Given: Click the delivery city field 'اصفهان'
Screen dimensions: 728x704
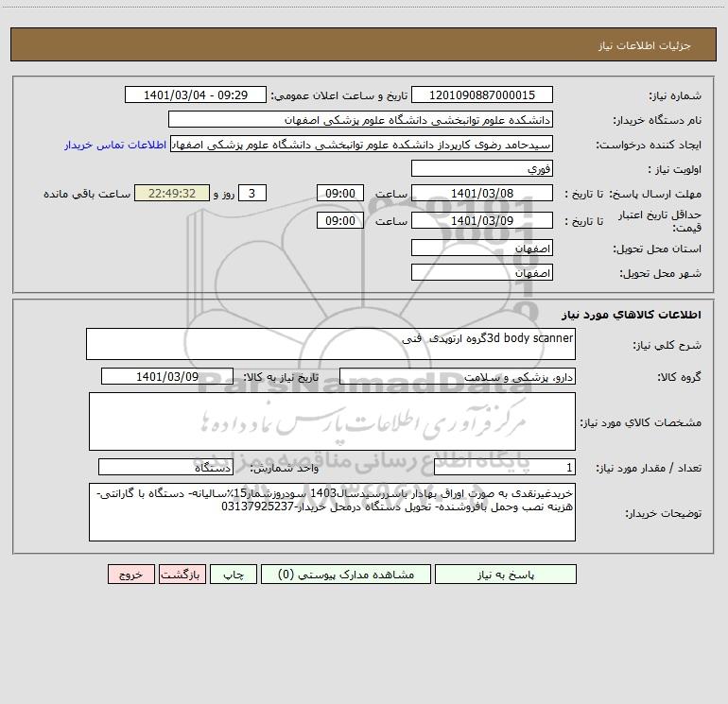Looking at the screenshot, I should pos(482,272).
